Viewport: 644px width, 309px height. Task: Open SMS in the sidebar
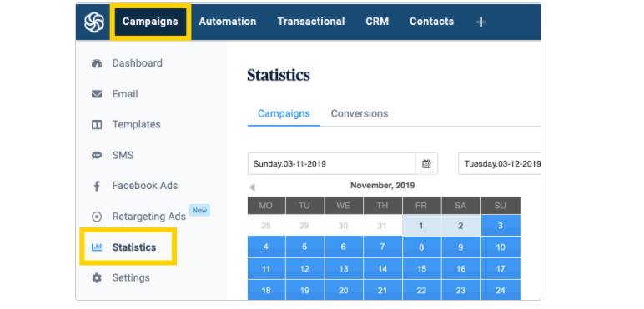tap(123, 155)
